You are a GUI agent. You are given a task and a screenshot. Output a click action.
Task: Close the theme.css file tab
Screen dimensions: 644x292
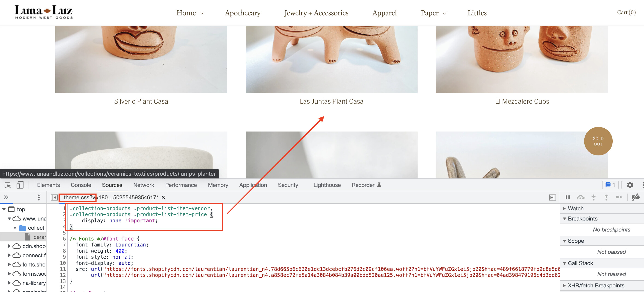(163, 198)
